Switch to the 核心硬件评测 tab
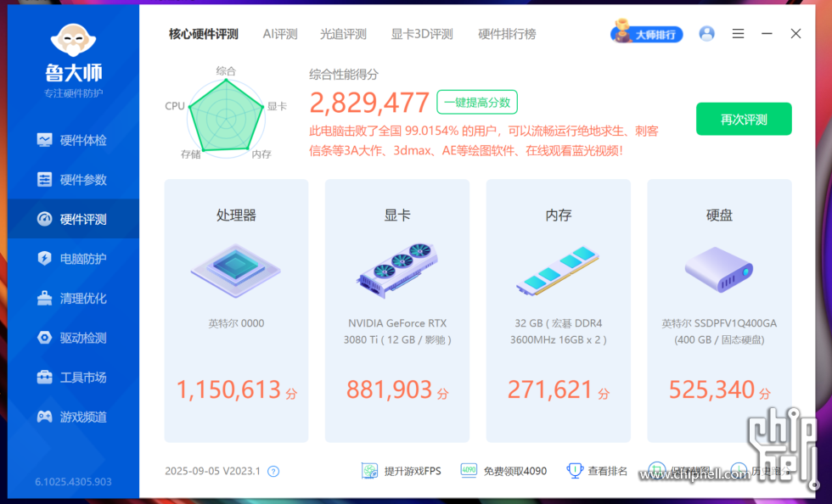Viewport: 832px width, 504px height. tap(203, 34)
